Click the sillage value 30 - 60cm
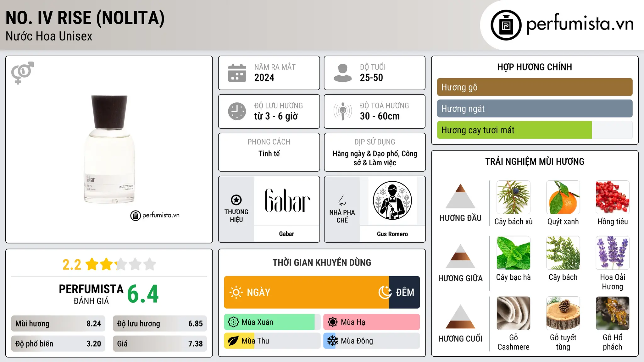The image size is (644, 362). click(380, 116)
